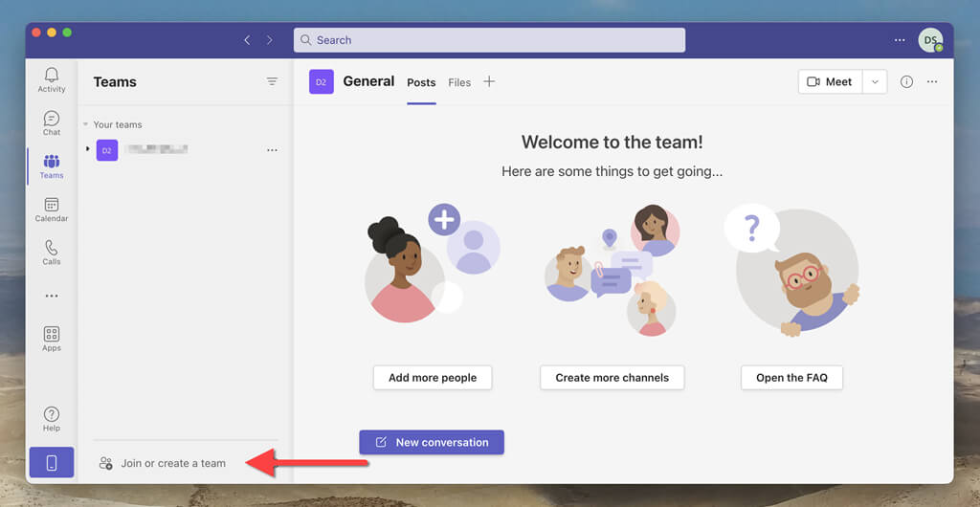Collapse the Your teams section

(x=85, y=125)
